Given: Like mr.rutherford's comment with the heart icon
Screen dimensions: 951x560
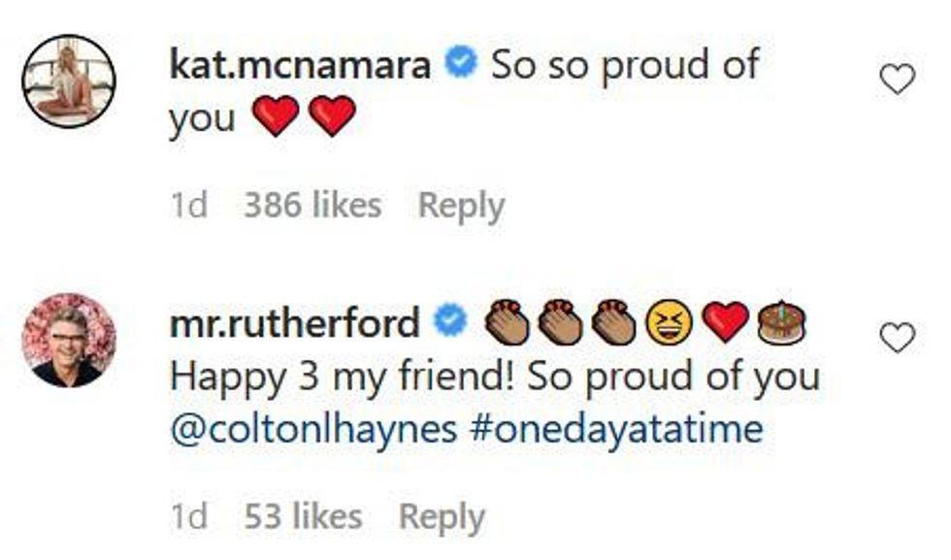Looking at the screenshot, I should click(897, 338).
